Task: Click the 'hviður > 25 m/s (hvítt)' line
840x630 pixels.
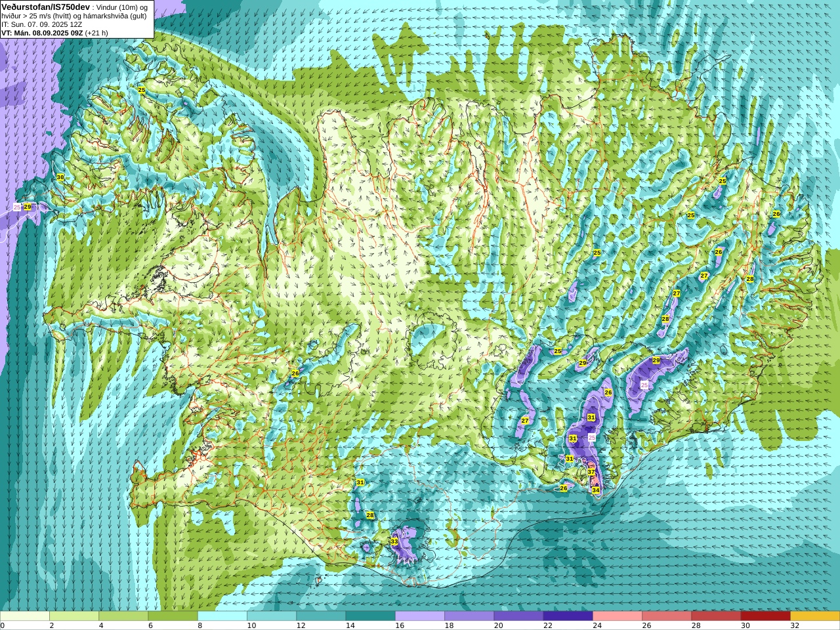Action: tap(40, 16)
